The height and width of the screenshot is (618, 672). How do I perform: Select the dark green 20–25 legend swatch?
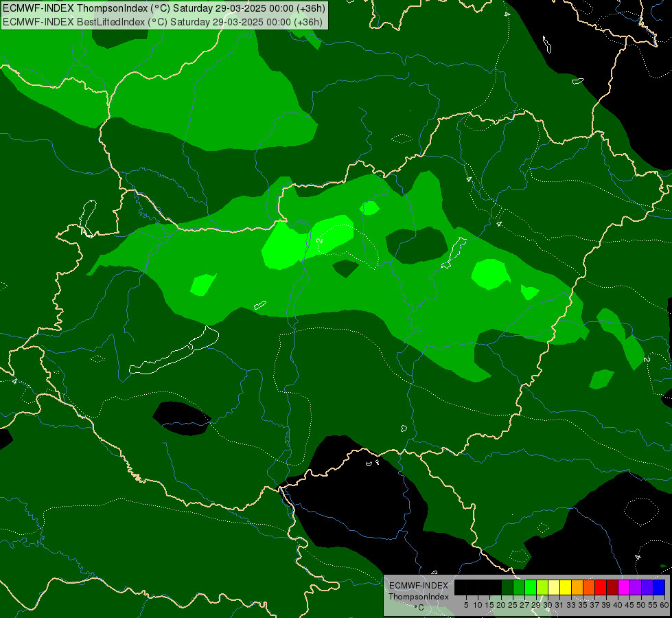coord(507,587)
